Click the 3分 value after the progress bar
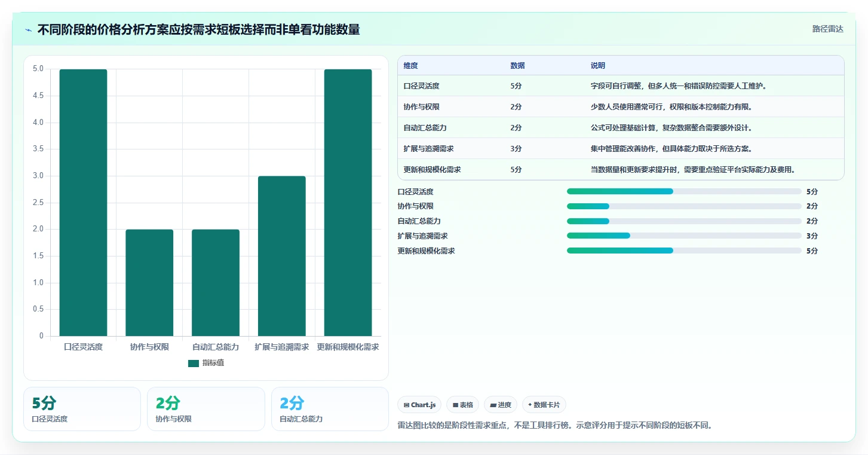Image resolution: width=868 pixels, height=455 pixels. (x=812, y=236)
